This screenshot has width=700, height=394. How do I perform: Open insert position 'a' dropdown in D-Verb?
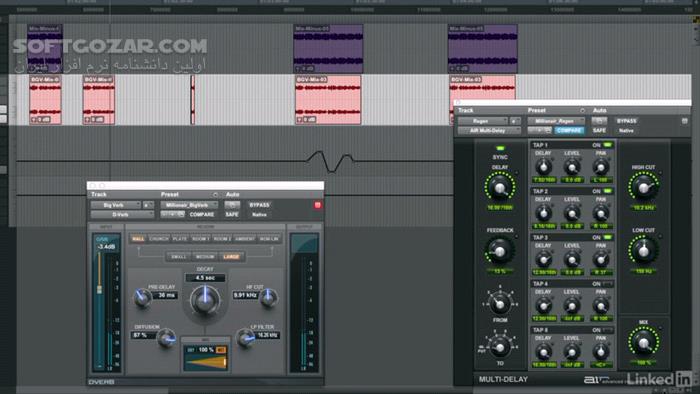click(148, 205)
